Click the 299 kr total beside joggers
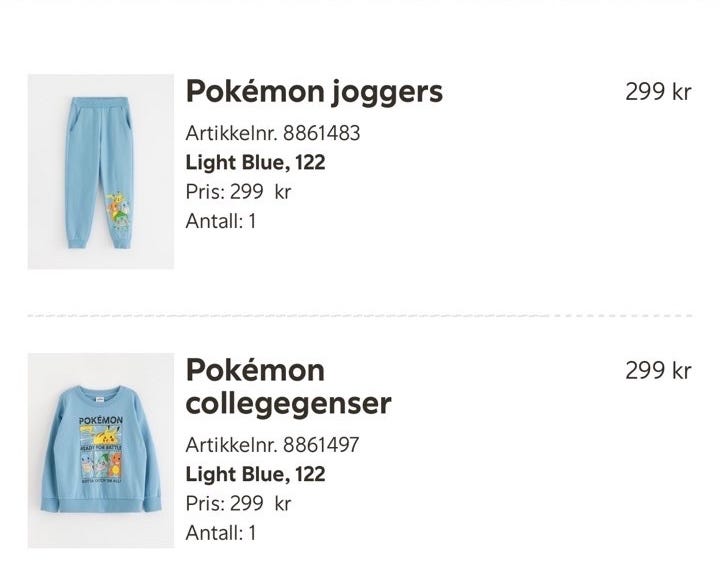The height and width of the screenshot is (581, 720). click(658, 91)
